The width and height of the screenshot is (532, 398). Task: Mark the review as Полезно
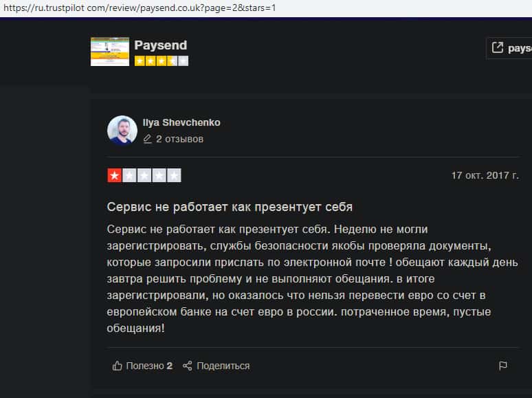tap(142, 366)
